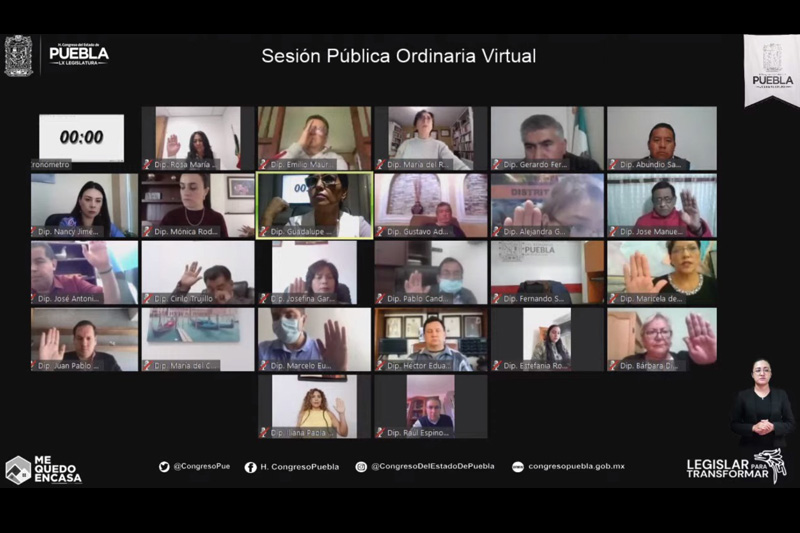
Task: Click the Twitter bird icon beside @CongresoPue
Action: click(x=164, y=467)
